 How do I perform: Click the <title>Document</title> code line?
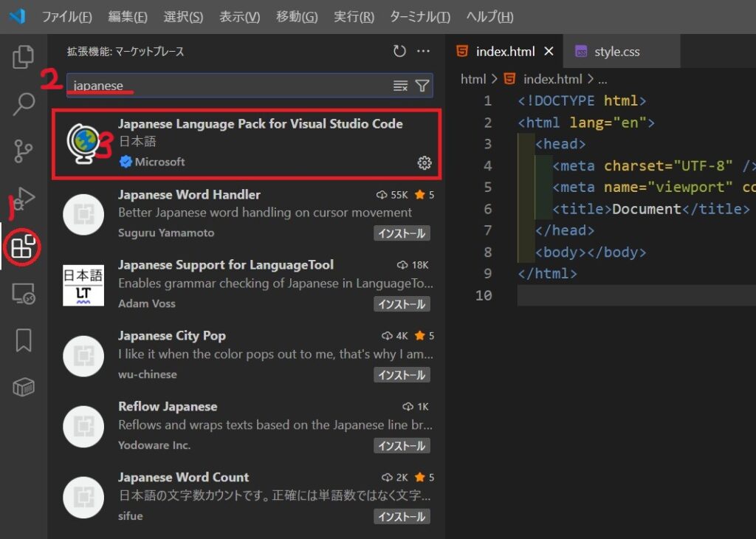(x=651, y=209)
